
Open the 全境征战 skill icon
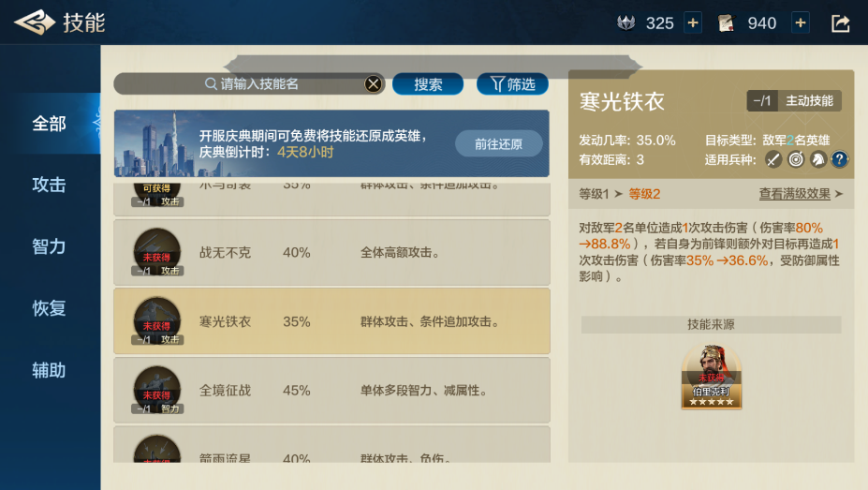coord(157,391)
